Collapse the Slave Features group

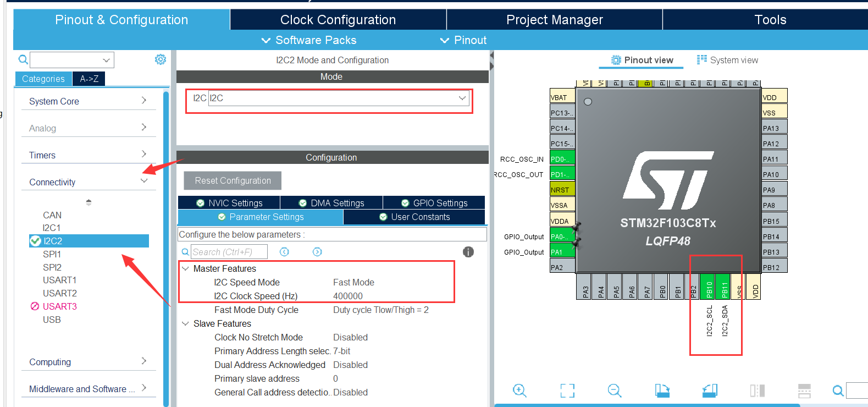[x=185, y=323]
